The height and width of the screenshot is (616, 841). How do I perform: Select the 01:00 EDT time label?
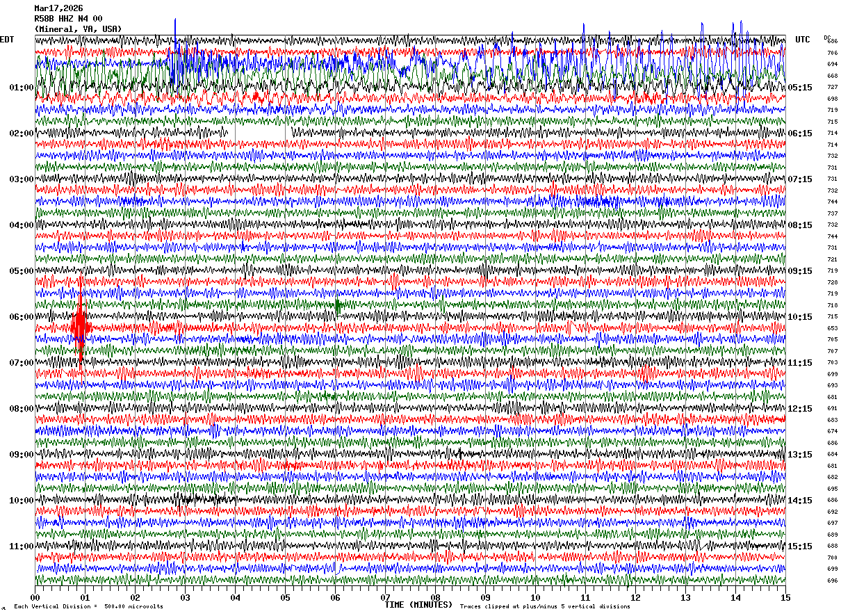click(22, 88)
